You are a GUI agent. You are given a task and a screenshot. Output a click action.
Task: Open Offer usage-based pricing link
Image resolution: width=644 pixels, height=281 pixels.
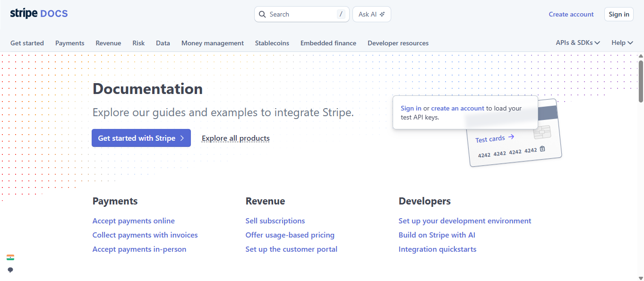[290, 235]
